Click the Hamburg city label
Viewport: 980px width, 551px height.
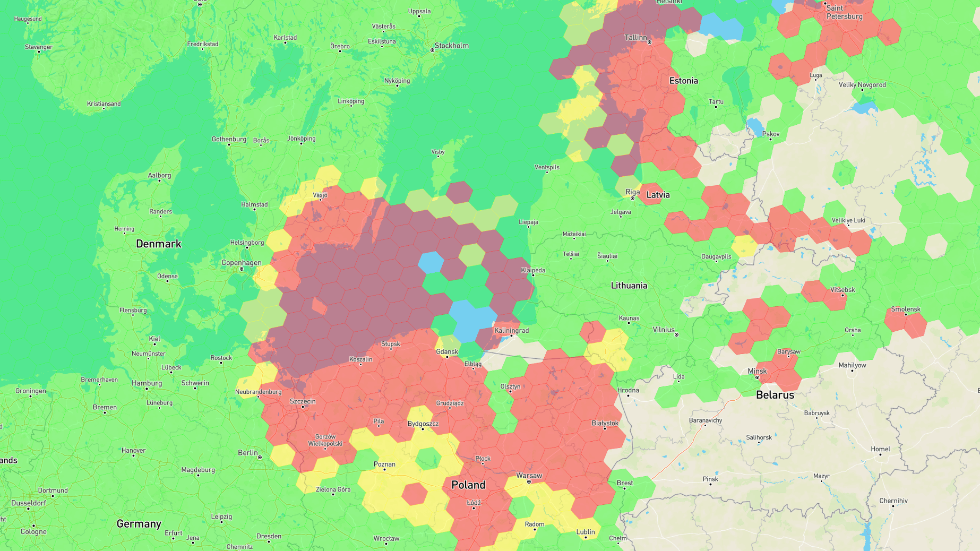(x=147, y=383)
